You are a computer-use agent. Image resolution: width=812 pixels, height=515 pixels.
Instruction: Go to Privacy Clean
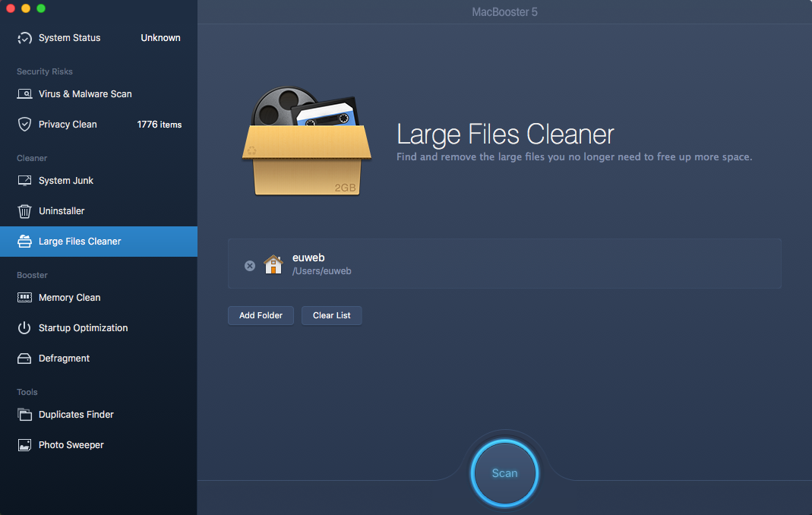pyautogui.click(x=99, y=125)
